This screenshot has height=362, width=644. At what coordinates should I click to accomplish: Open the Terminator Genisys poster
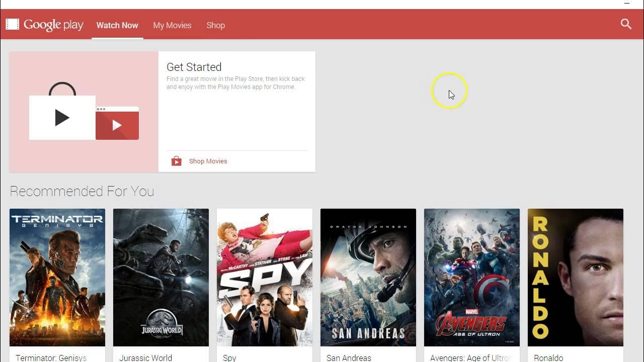(x=57, y=278)
